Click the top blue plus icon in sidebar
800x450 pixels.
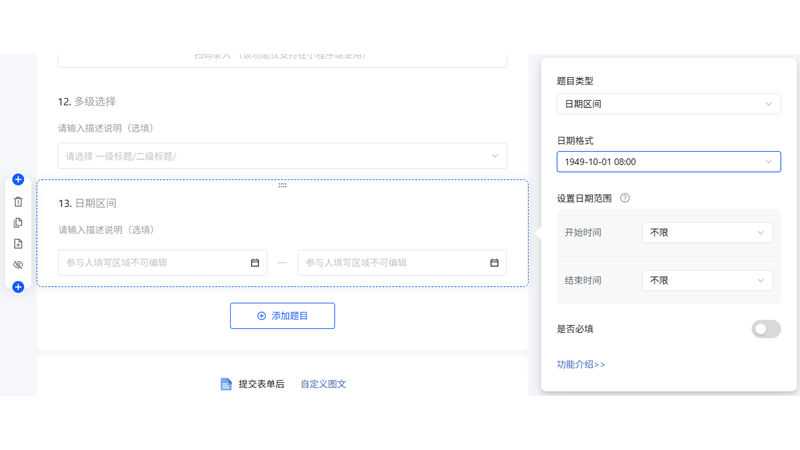[18, 180]
